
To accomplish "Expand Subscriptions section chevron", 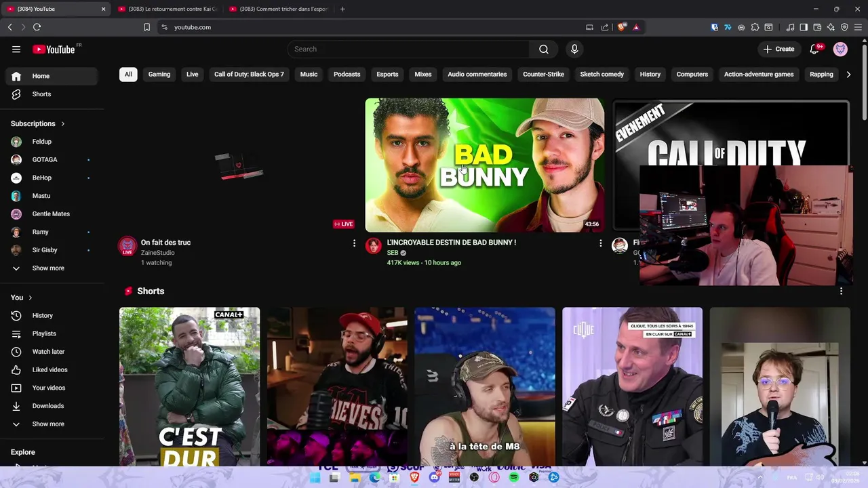I will pyautogui.click(x=62, y=124).
